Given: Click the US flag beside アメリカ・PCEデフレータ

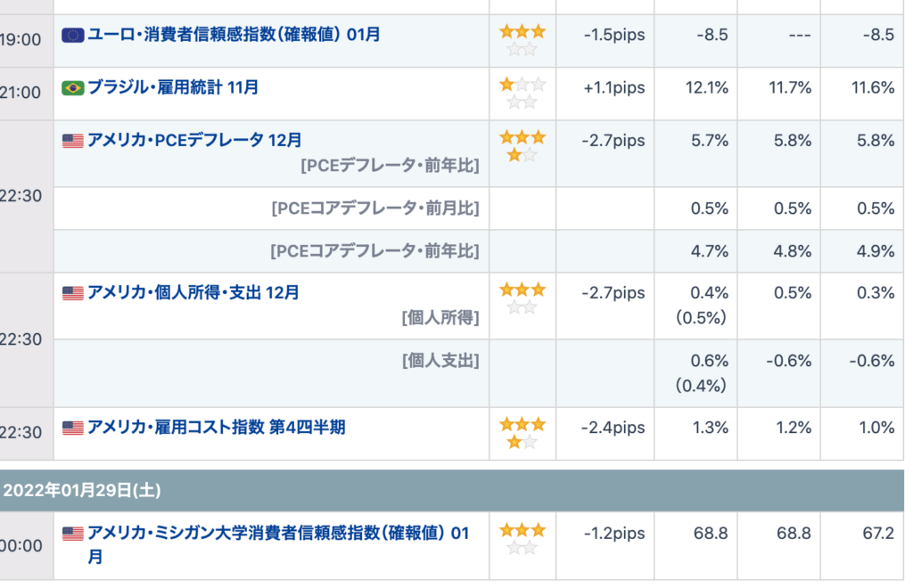Looking at the screenshot, I should click(x=72, y=140).
